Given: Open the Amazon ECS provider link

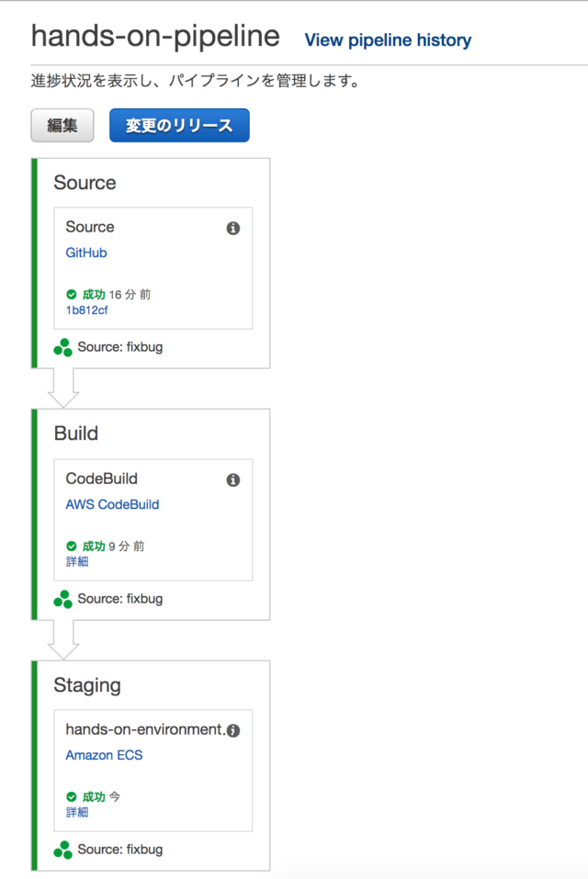Looking at the screenshot, I should tap(104, 756).
